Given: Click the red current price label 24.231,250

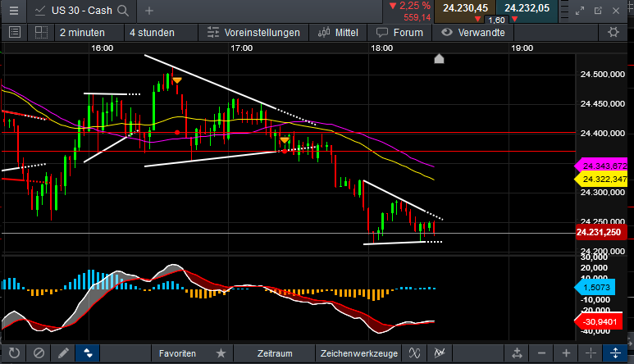Looking at the screenshot, I should 600,232.
